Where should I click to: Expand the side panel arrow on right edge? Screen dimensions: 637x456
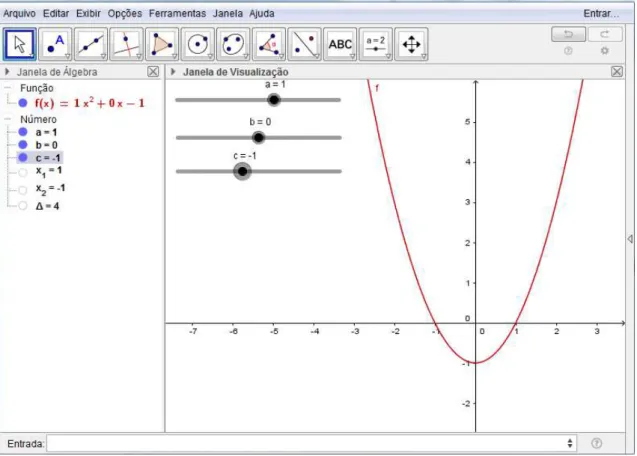pos(630,239)
